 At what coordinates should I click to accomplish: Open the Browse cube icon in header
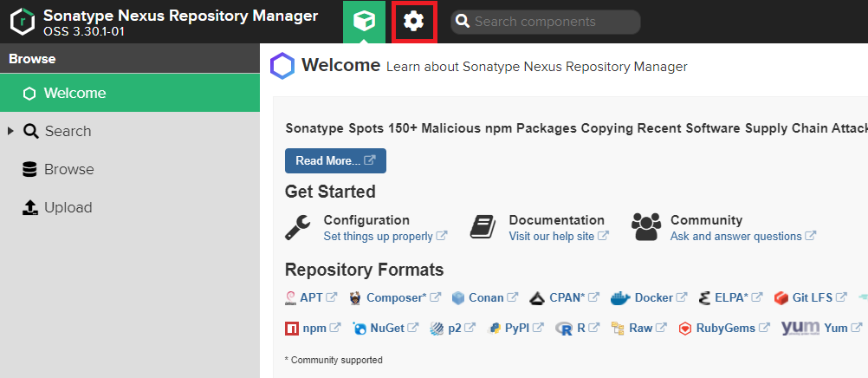364,22
